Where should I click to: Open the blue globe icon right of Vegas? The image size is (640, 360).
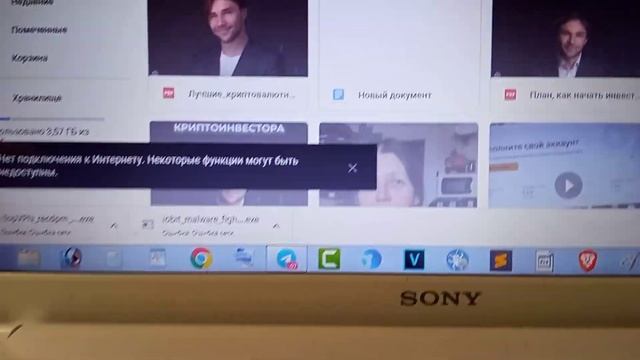[x=458, y=260]
